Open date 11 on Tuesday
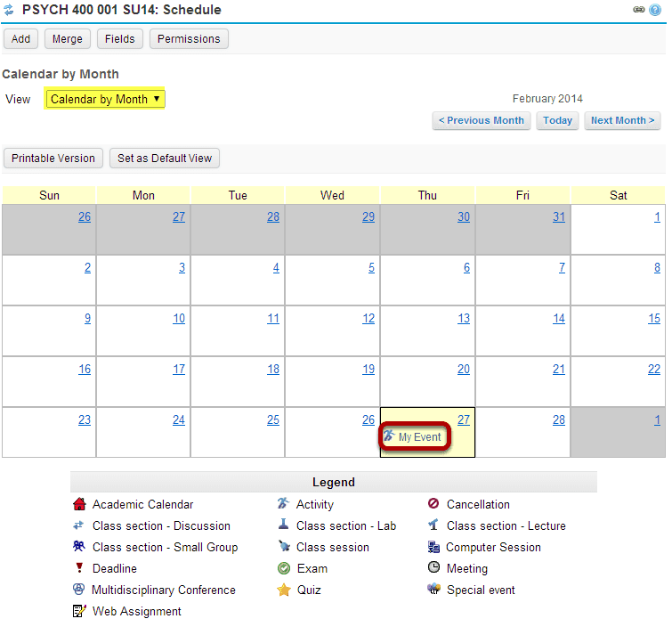Viewport: 672px width, 627px height. (273, 318)
